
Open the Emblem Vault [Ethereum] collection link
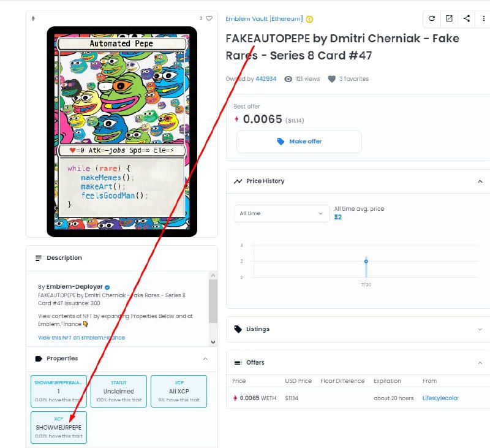264,19
